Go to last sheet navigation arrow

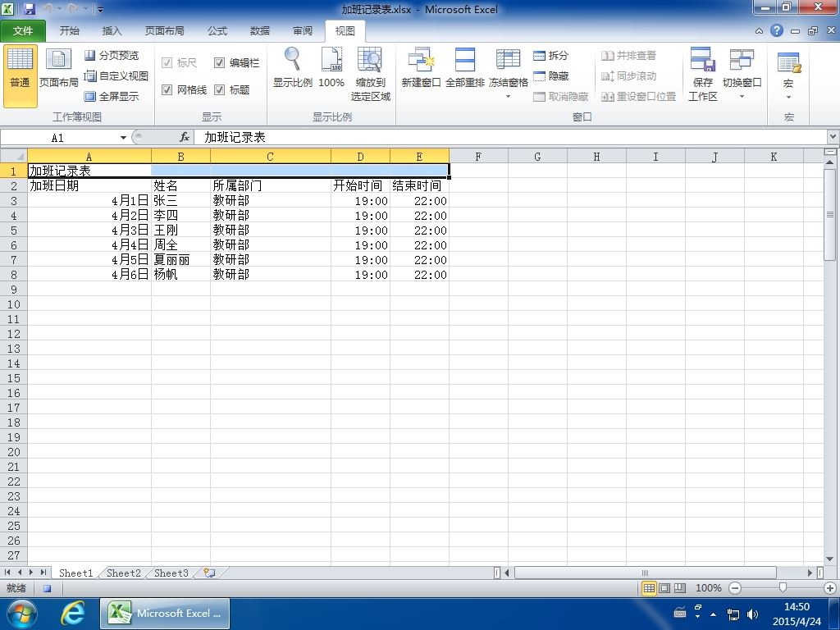pyautogui.click(x=43, y=573)
